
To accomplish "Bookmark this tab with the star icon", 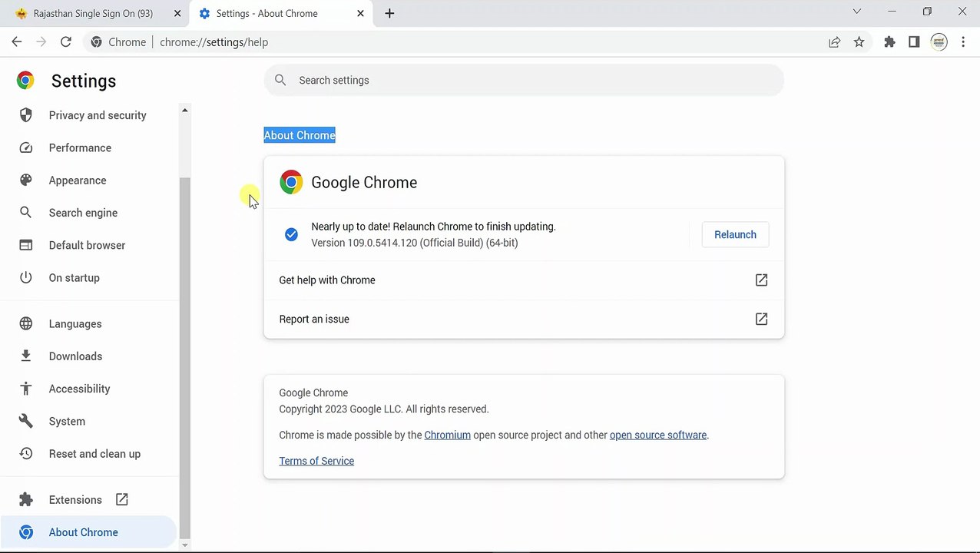I will [859, 42].
